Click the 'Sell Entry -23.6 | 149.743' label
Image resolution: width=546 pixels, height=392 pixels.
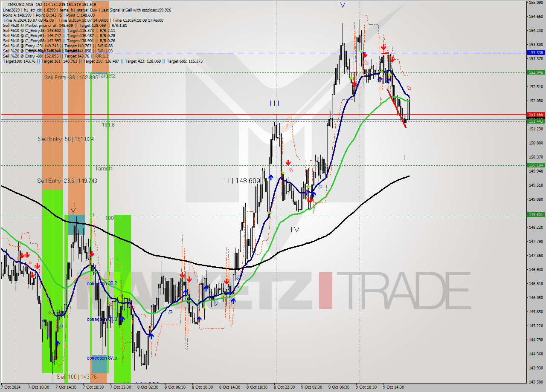(67, 181)
